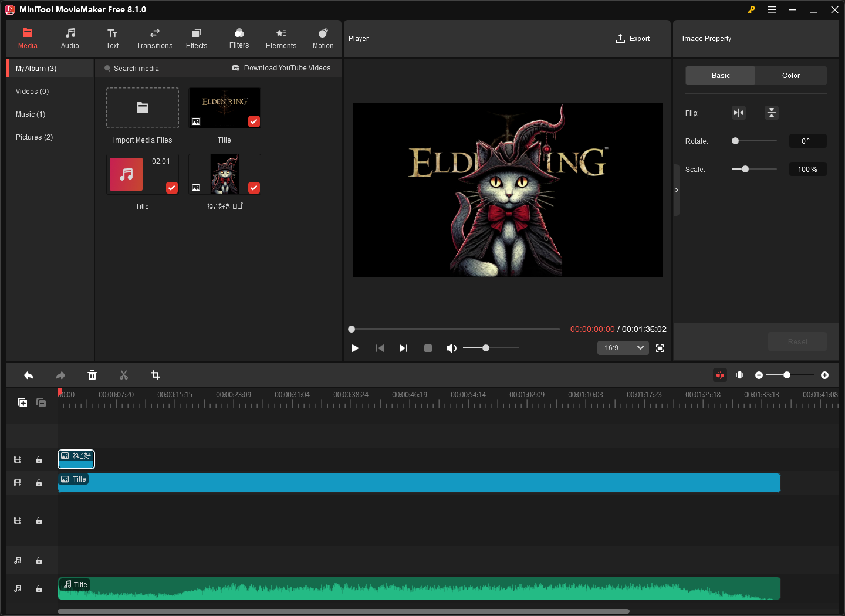Delete the selected clip with trash icon
This screenshot has width=845, height=616.
pos(92,375)
